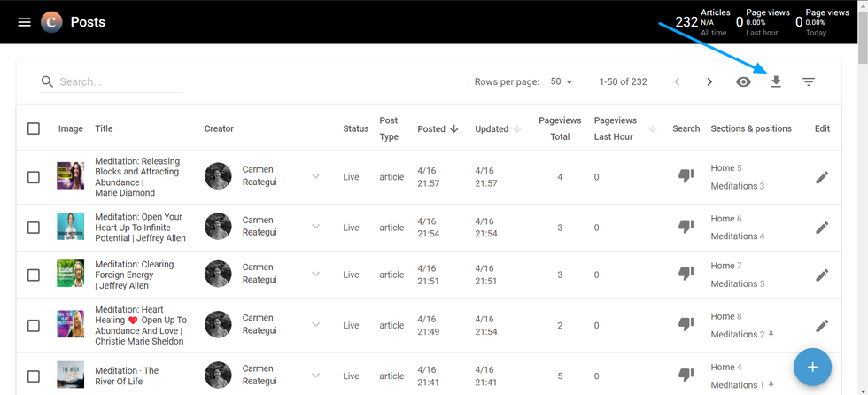Open the rows per page dropdown
This screenshot has height=395, width=868.
[562, 81]
